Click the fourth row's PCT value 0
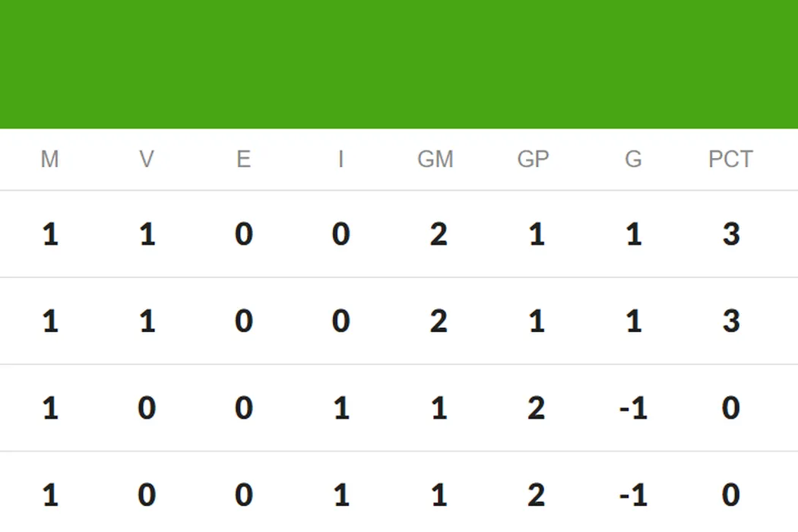 730,496
